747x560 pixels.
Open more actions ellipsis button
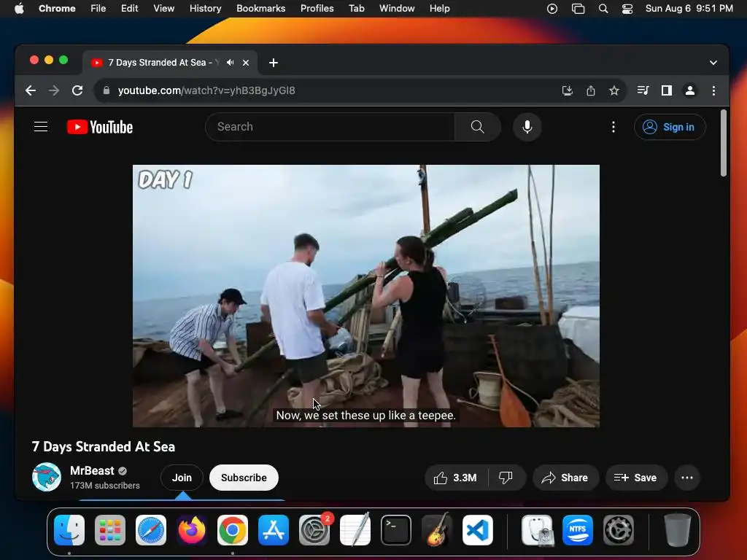coord(687,478)
